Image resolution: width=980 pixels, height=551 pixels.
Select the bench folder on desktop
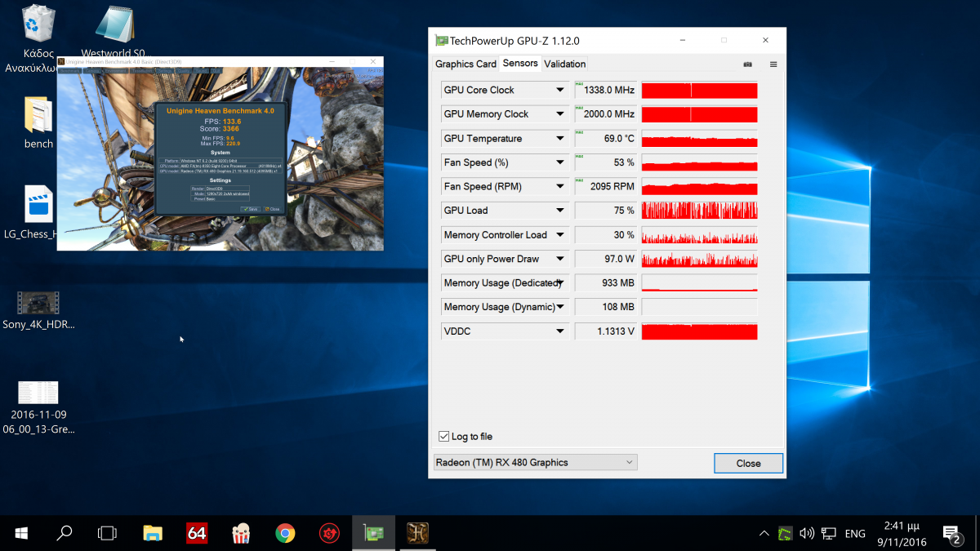click(38, 116)
